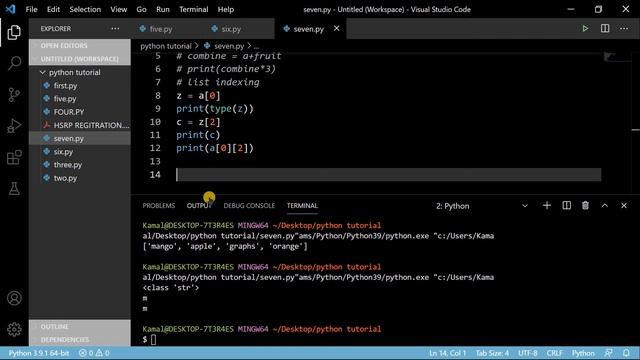Open the Manage gear icon
This screenshot has width=640, height=360.
(x=14, y=329)
